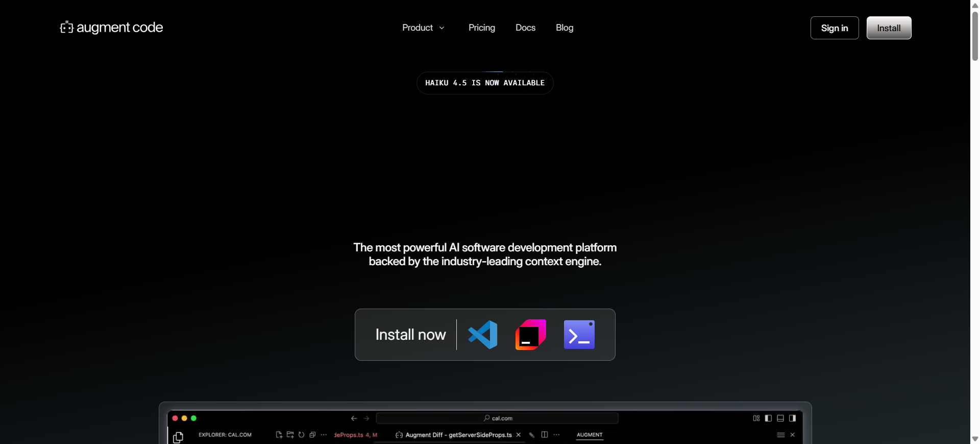This screenshot has width=980, height=444.
Task: Click the cal.com search bar in preview
Action: point(497,418)
